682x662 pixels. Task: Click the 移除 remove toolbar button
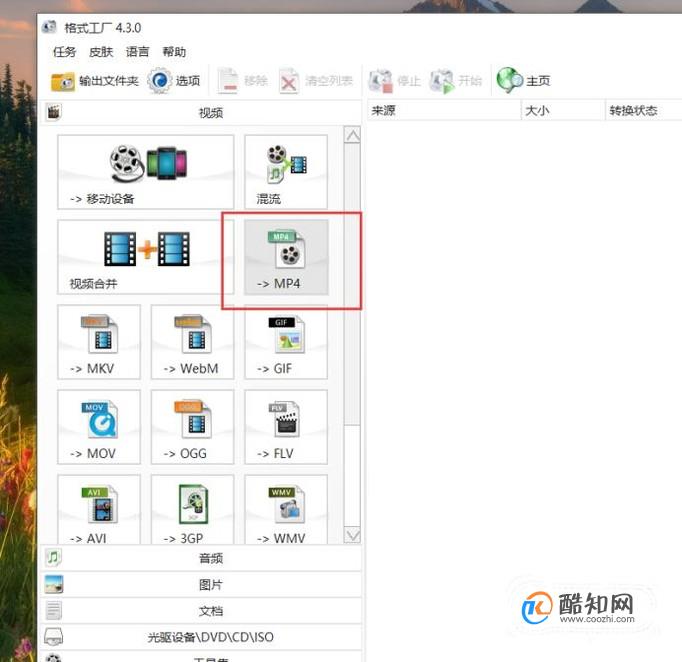click(x=242, y=81)
